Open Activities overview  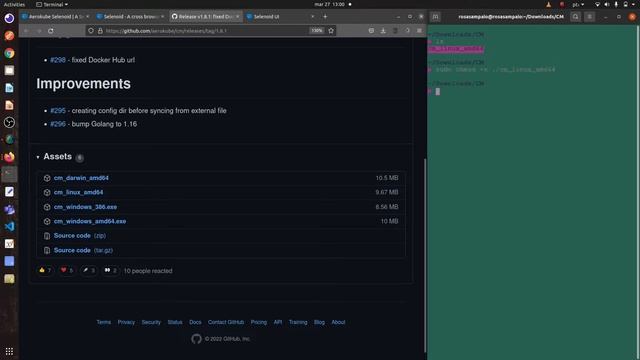click(14, 4)
